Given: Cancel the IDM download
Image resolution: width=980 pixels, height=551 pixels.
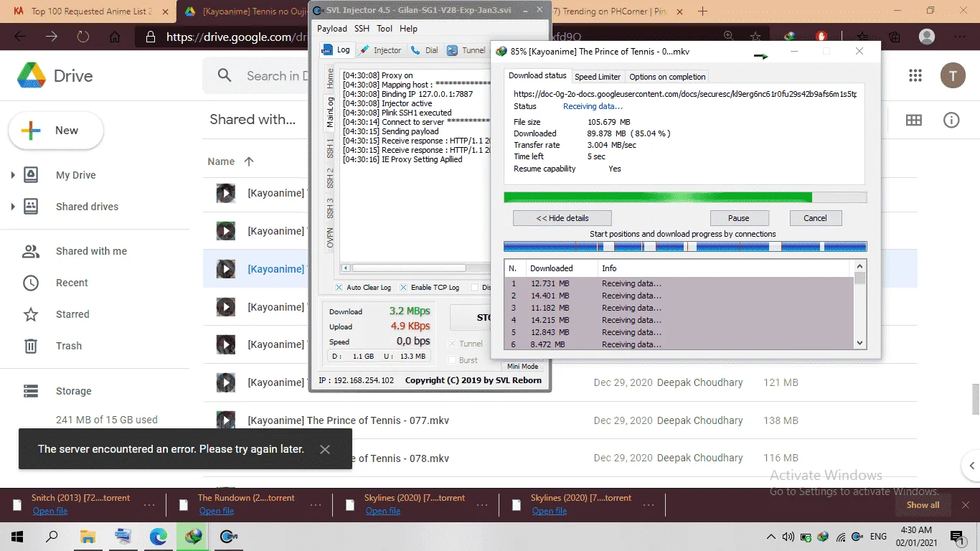Looking at the screenshot, I should [x=815, y=218].
